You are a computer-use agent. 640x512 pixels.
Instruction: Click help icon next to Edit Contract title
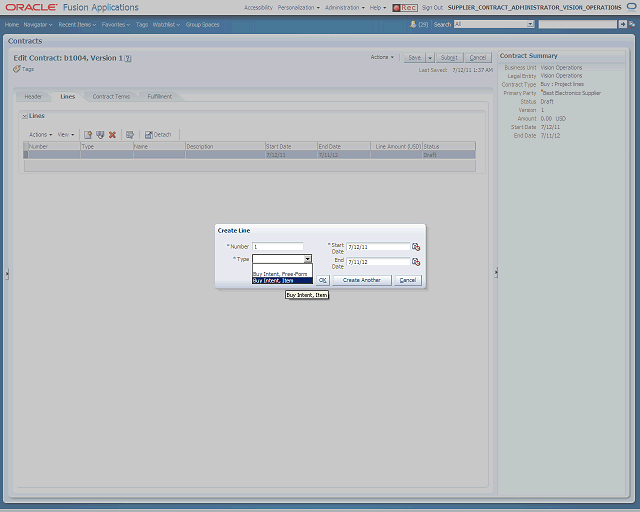(128, 58)
